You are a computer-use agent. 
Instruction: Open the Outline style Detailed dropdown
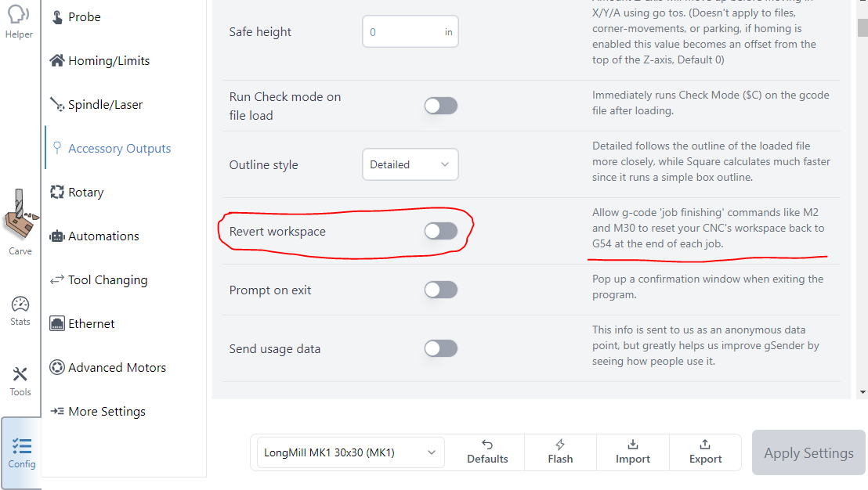click(x=410, y=164)
